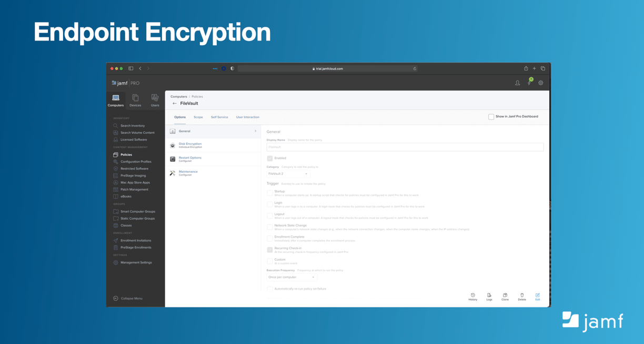Click the Safari share icon
The image size is (644, 344).
526,68
